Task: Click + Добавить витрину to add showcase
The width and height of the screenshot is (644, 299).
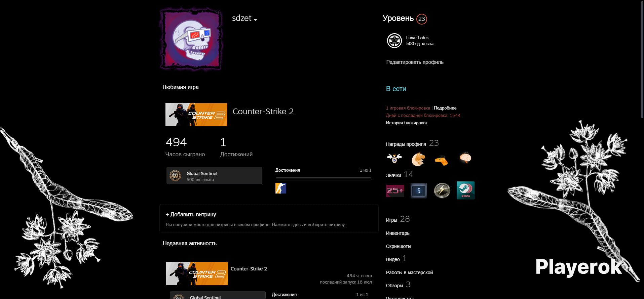Action: click(191, 214)
